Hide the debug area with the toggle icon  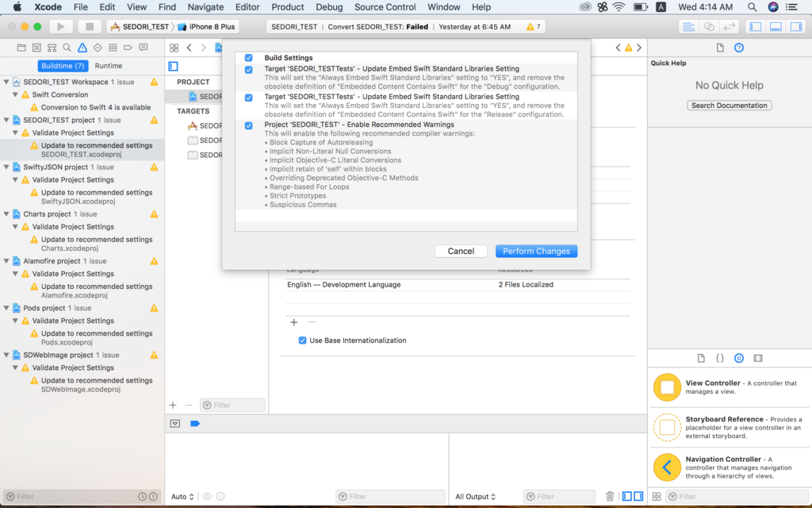(x=175, y=424)
